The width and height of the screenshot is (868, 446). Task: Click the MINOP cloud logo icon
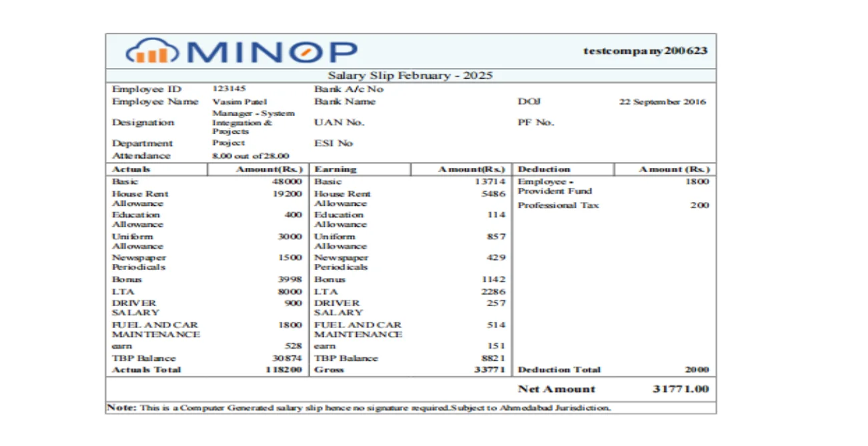click(152, 51)
